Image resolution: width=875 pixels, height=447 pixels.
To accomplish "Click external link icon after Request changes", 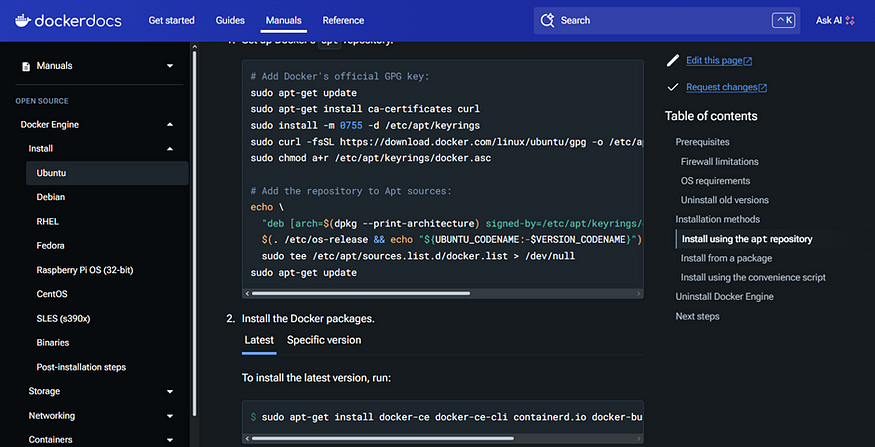I will coord(763,88).
